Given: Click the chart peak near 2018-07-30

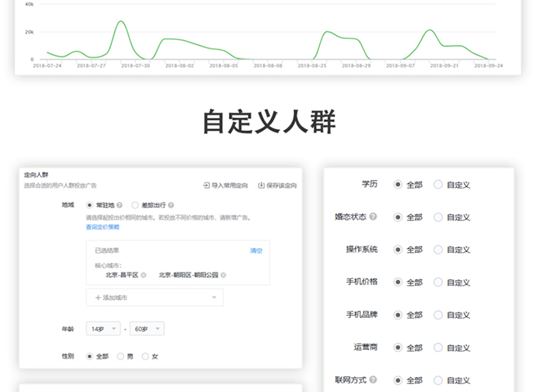Looking at the screenshot, I should (121, 21).
